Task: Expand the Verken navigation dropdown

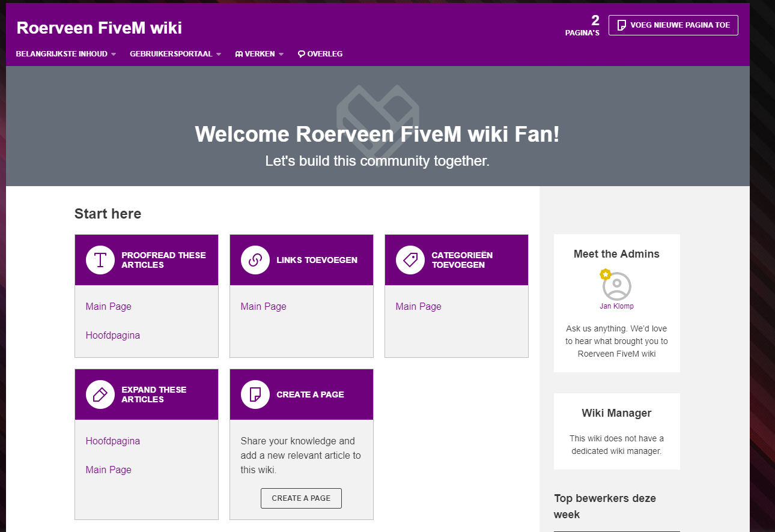Action: click(260, 54)
